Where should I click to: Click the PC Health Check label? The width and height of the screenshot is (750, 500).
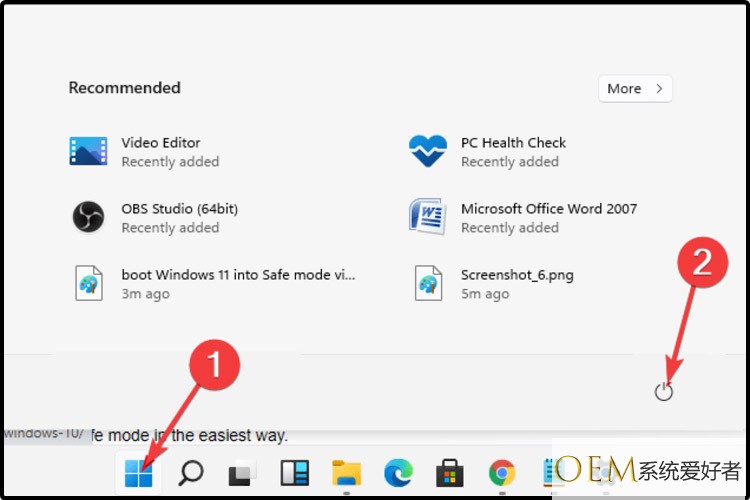coord(513,143)
